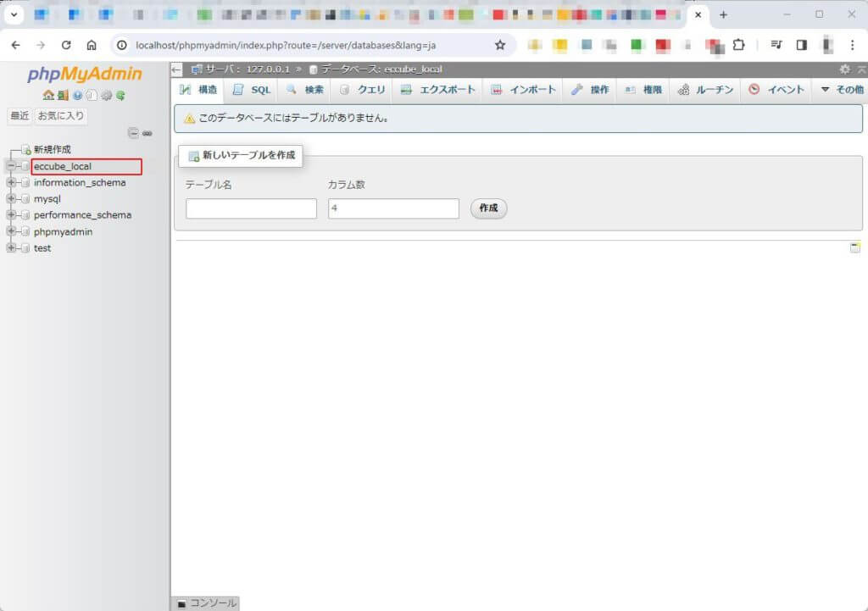The width and height of the screenshot is (868, 611).
Task: Click the テーブル名 input field
Action: [x=251, y=208]
